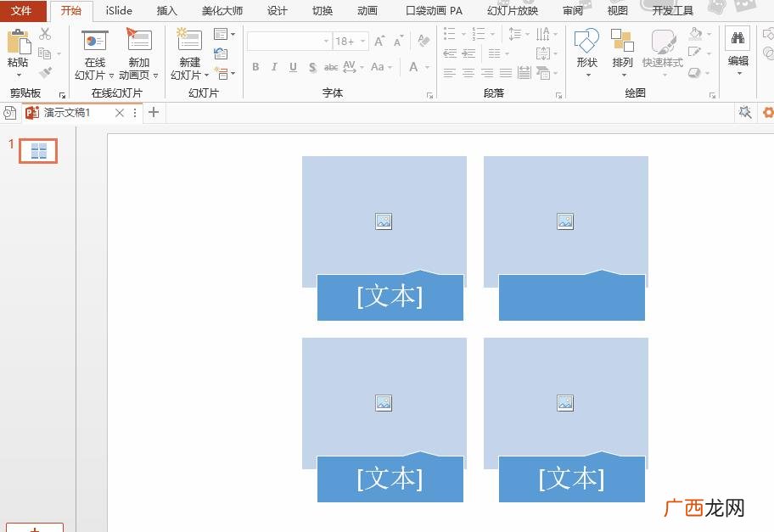Toggle align text left

click(449, 73)
